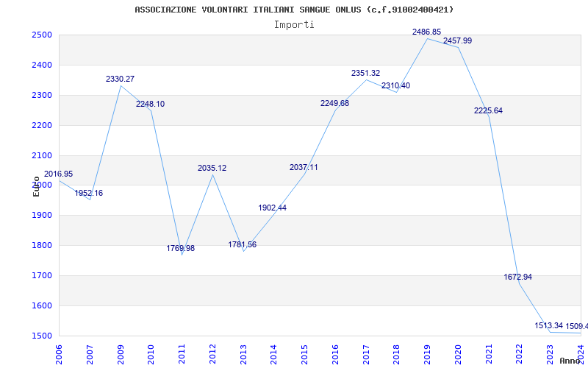The image size is (588, 368).
Task: Select data label 1902.44
Action: tap(272, 208)
